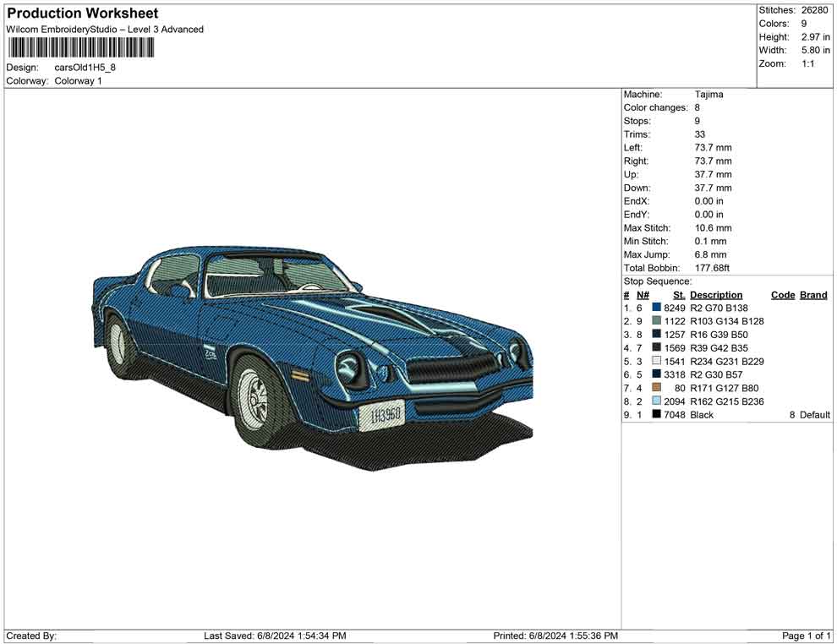Click the Height value '2.97 in'

click(x=816, y=37)
